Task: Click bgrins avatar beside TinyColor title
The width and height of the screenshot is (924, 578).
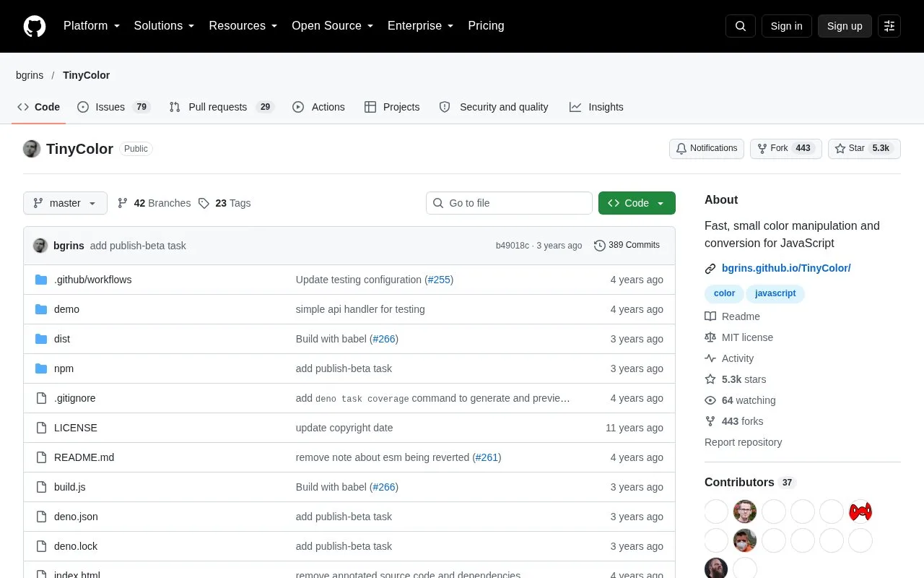Action: (x=32, y=149)
